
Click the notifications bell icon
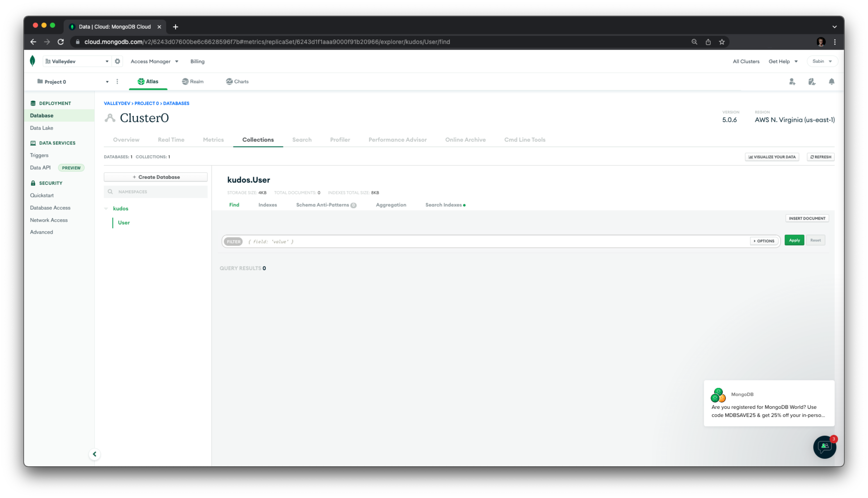(831, 82)
